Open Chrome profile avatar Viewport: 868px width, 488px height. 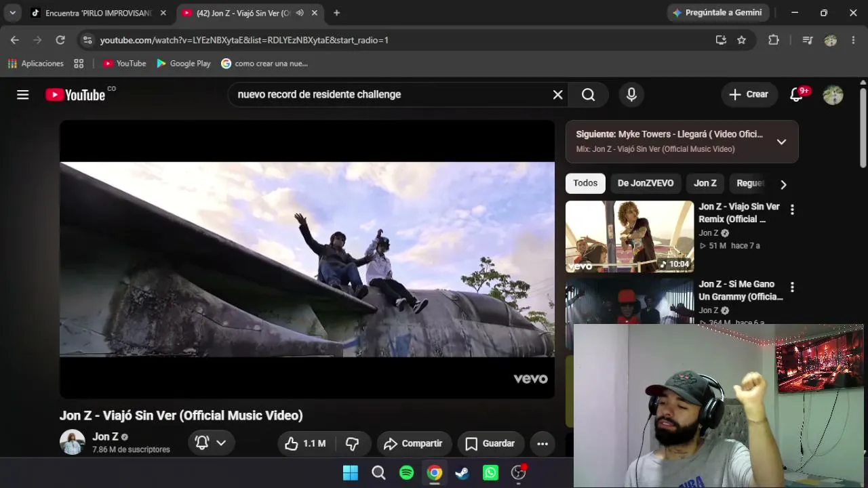point(831,40)
